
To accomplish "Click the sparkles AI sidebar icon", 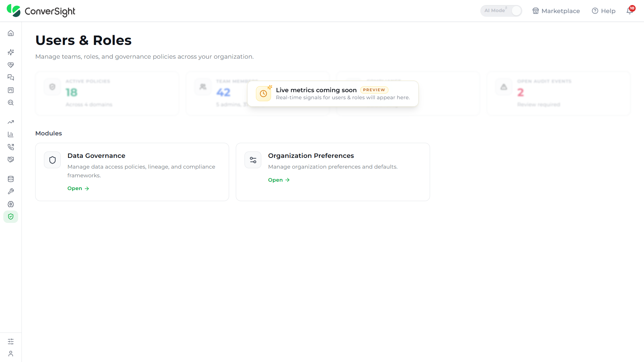I will click(11, 52).
